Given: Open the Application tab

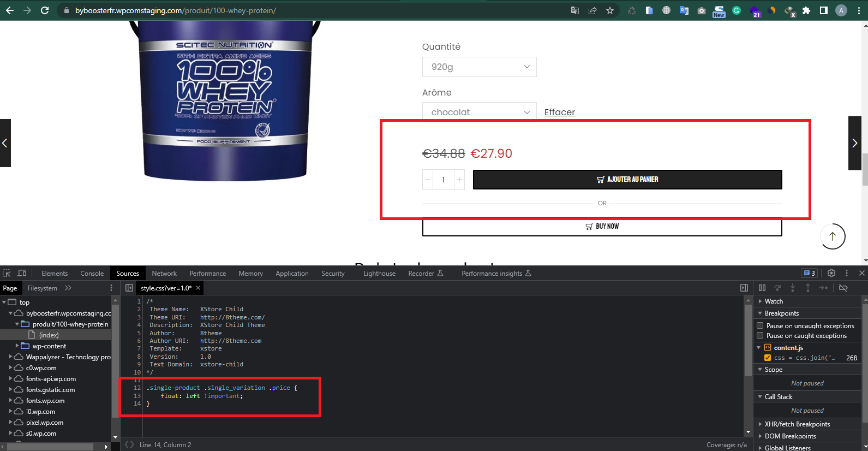Looking at the screenshot, I should (292, 273).
